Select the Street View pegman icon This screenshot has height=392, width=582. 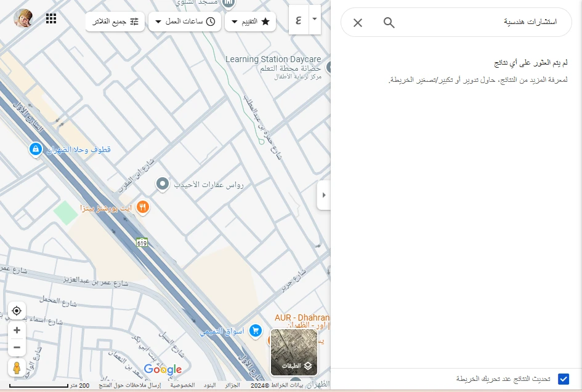(17, 368)
